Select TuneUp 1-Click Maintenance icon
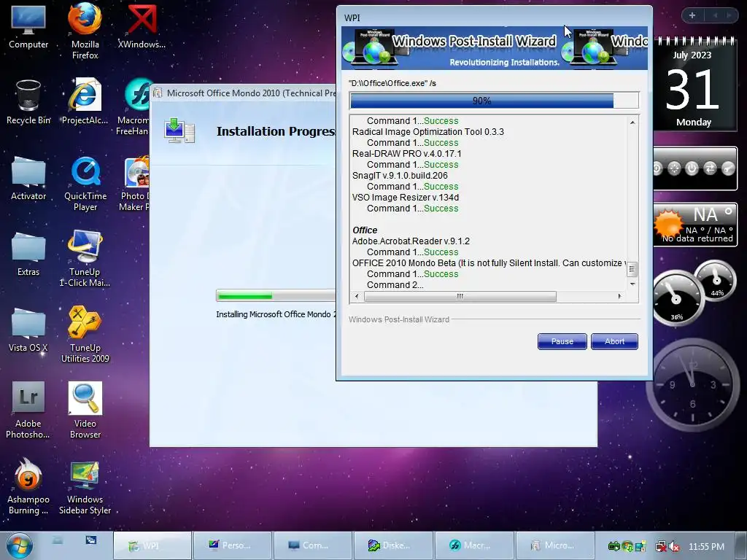Viewport: 747px width, 560px height. [85, 259]
